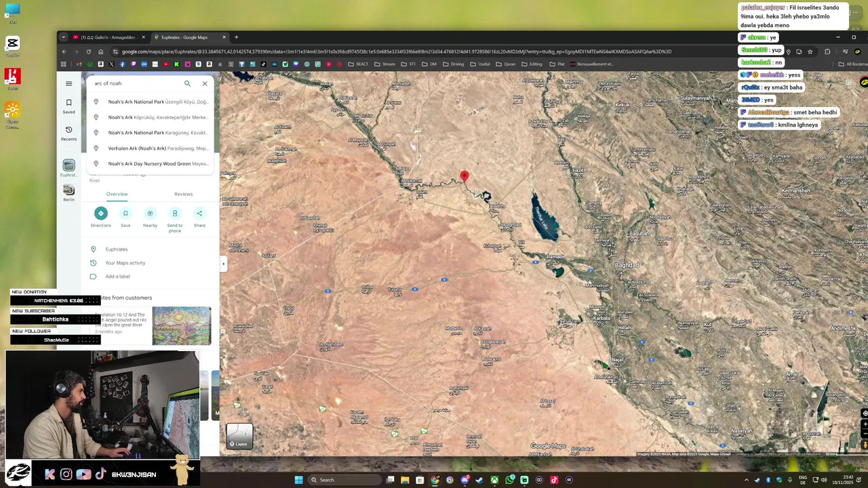
Task: Click Add a label
Action: (x=151, y=277)
